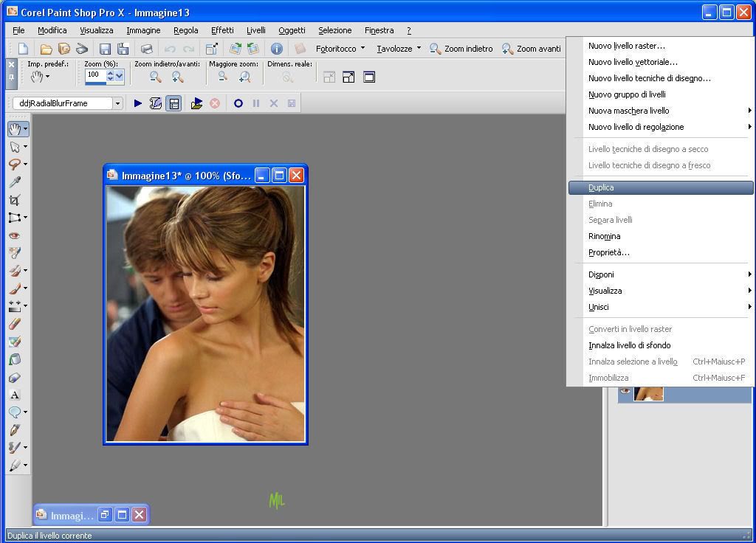Toggle layer visibility eye in Layers palette
The image size is (756, 543).
(625, 391)
